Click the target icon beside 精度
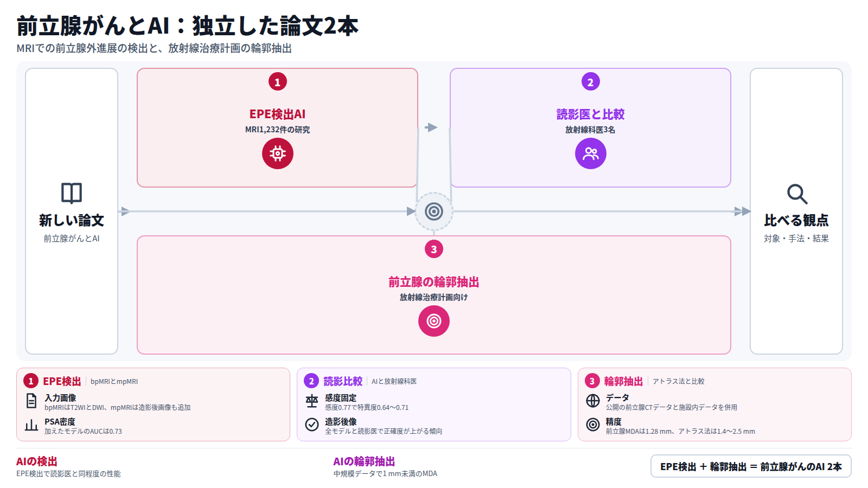Screen dimensions: 868x488 click(593, 425)
